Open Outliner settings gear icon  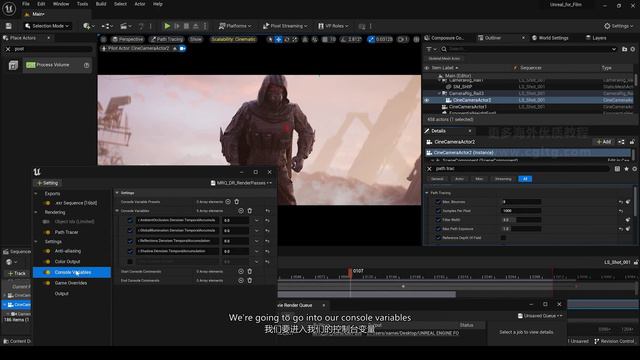(x=633, y=49)
